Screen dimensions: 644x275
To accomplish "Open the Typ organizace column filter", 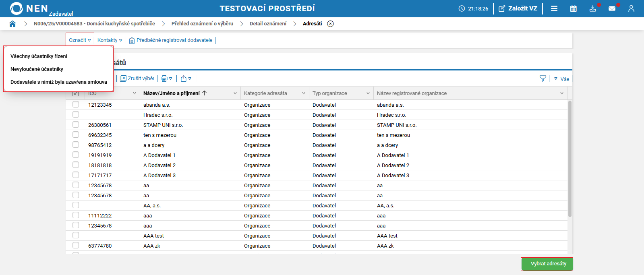I will click(x=368, y=93).
